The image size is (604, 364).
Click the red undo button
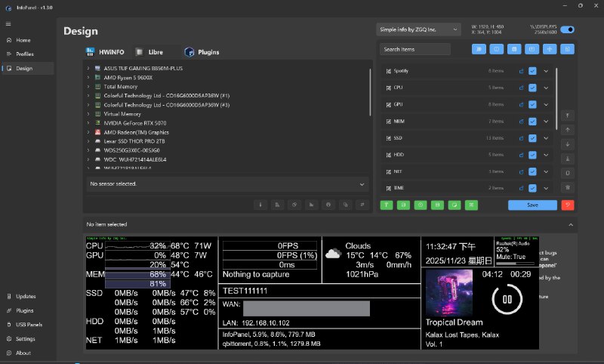(x=568, y=205)
